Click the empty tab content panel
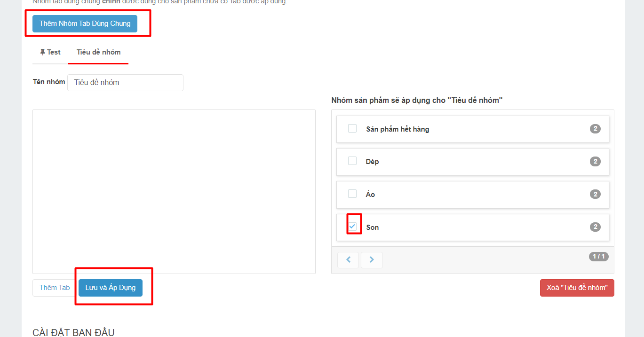Screen dimensions: 644x337 pyautogui.click(x=174, y=191)
